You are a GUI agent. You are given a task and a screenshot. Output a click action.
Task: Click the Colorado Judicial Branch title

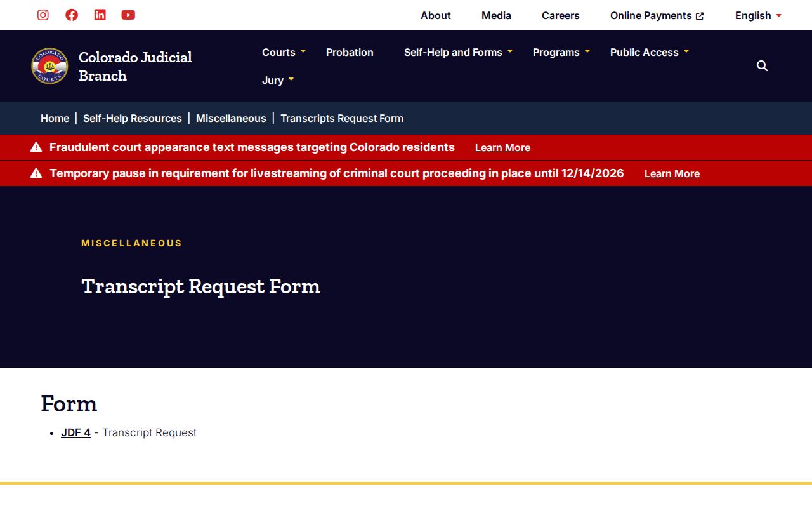point(135,66)
